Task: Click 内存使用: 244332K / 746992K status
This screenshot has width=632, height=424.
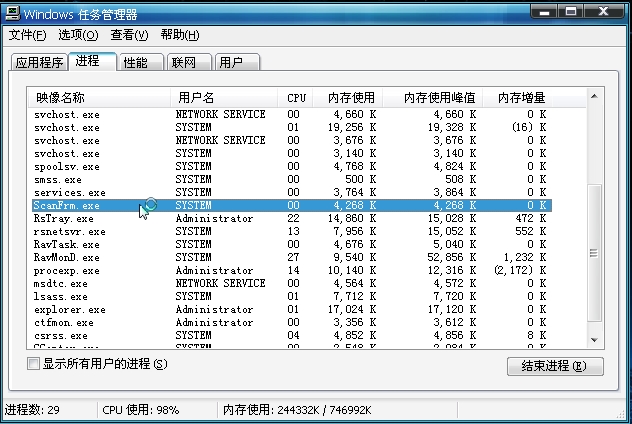Action: click(x=297, y=410)
